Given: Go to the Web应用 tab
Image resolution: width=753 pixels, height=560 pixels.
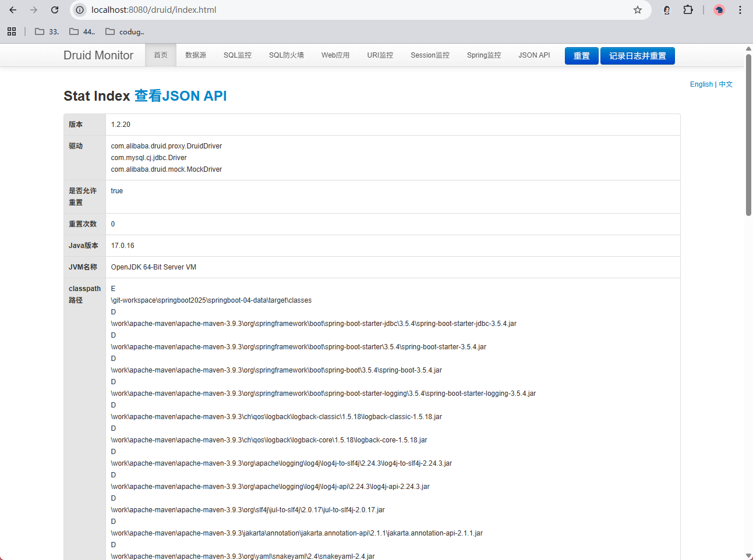Looking at the screenshot, I should (335, 55).
